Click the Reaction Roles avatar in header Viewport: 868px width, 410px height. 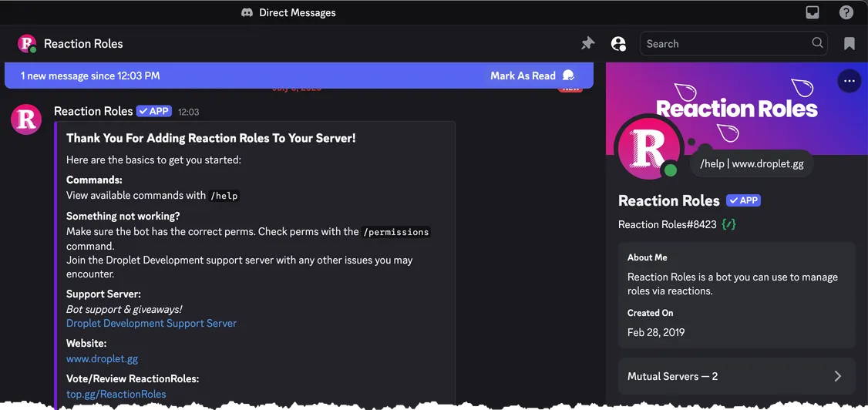coord(26,44)
